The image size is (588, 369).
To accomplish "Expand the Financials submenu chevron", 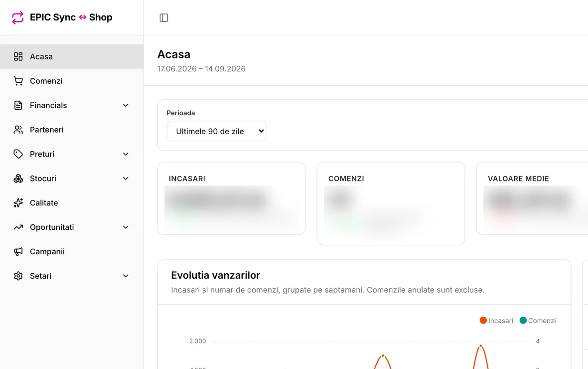I will 126,106.
